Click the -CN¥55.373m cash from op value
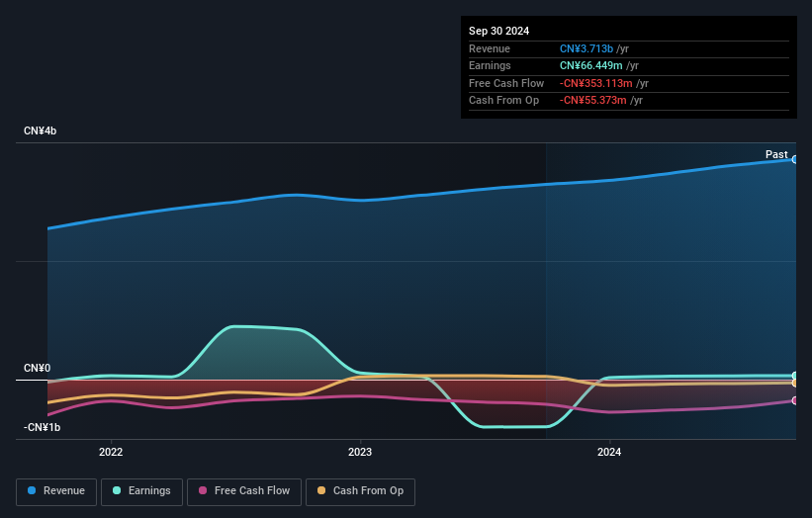 tap(593, 101)
